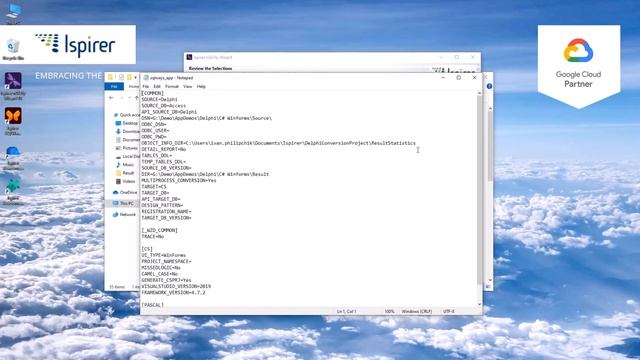Click the Up arrow in File Explorer
Image resolution: width=640 pixels, height=360 pixels.
(136, 98)
